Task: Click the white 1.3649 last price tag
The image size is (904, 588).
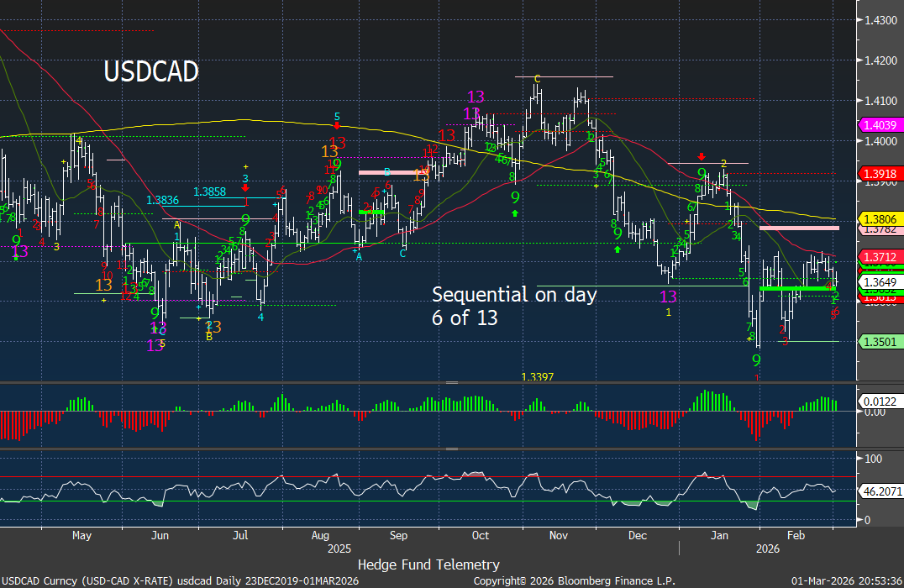Action: coord(879,282)
